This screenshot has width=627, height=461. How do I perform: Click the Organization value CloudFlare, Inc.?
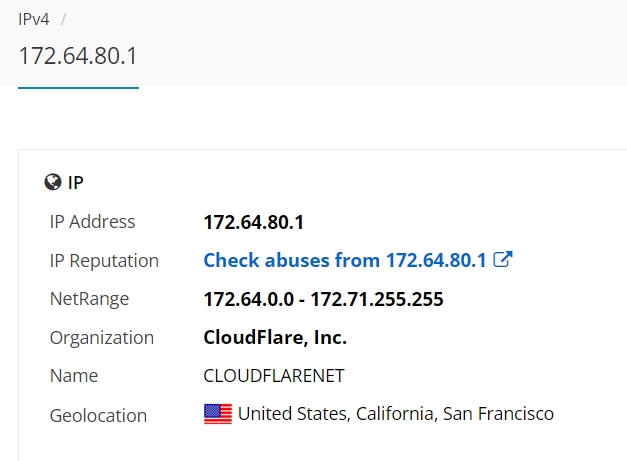[275, 337]
